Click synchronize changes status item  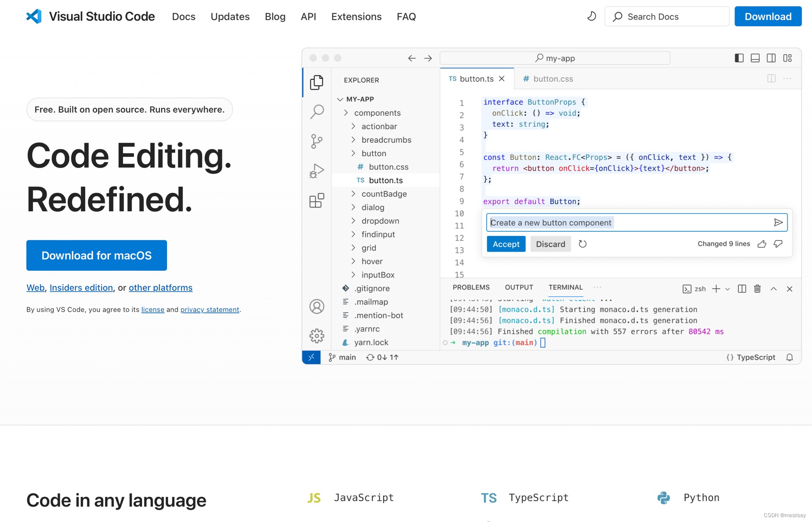382,357
